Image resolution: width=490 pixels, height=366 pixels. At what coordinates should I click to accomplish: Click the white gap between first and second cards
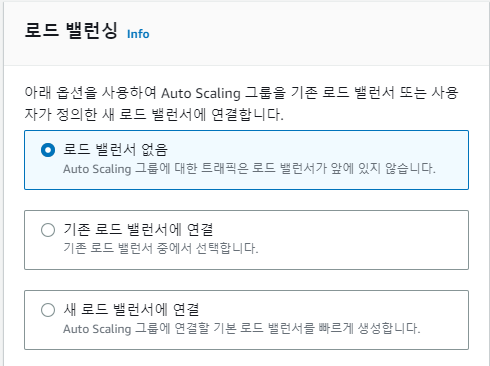[247, 200]
